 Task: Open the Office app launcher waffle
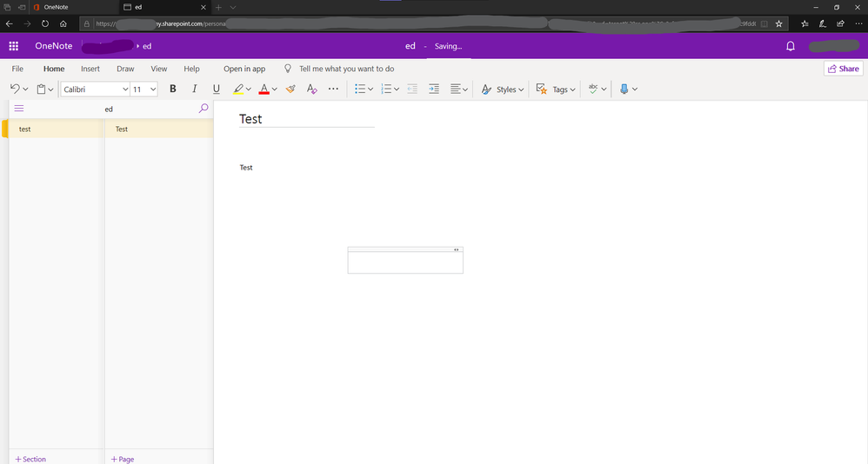pyautogui.click(x=14, y=46)
